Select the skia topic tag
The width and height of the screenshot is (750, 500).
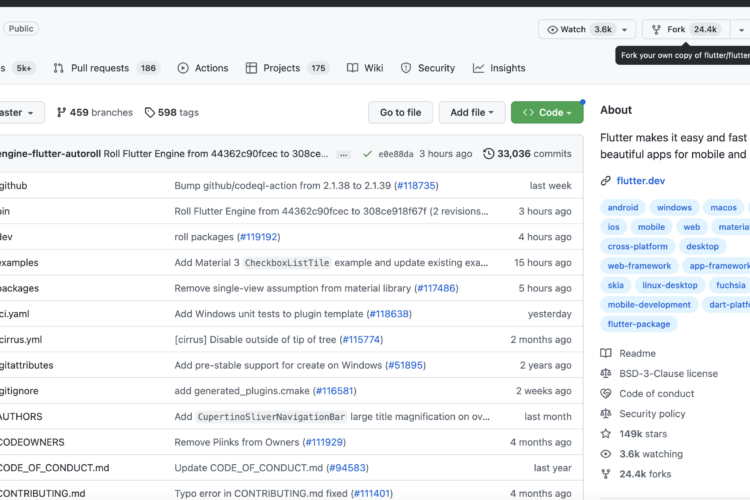coord(616,285)
